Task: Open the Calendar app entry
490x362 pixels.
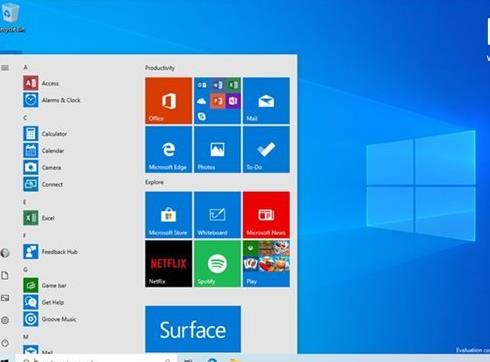Action: 44,151
